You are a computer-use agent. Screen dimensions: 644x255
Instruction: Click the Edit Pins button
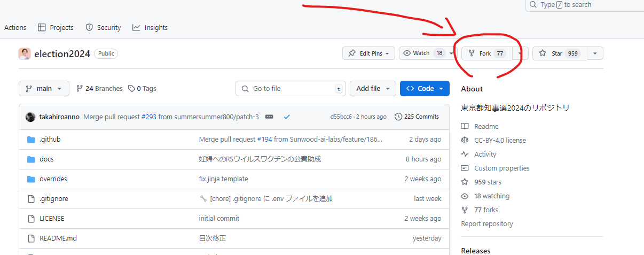point(368,53)
